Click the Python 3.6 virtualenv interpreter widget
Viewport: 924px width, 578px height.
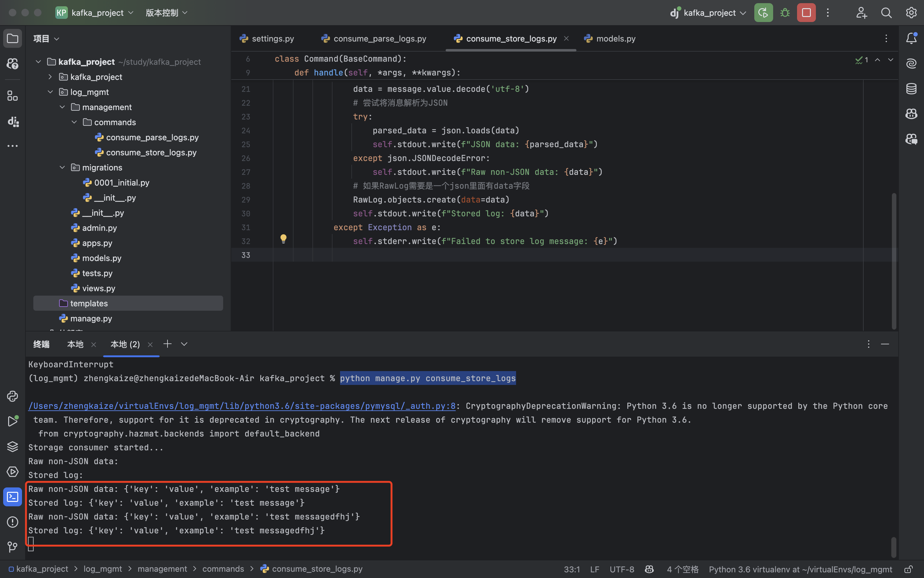click(x=800, y=569)
